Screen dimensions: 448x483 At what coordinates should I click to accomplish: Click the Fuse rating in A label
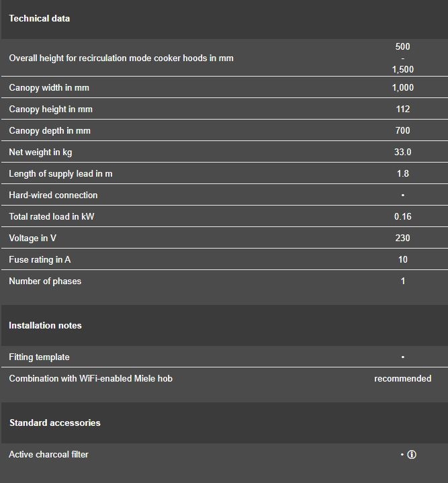coord(40,260)
